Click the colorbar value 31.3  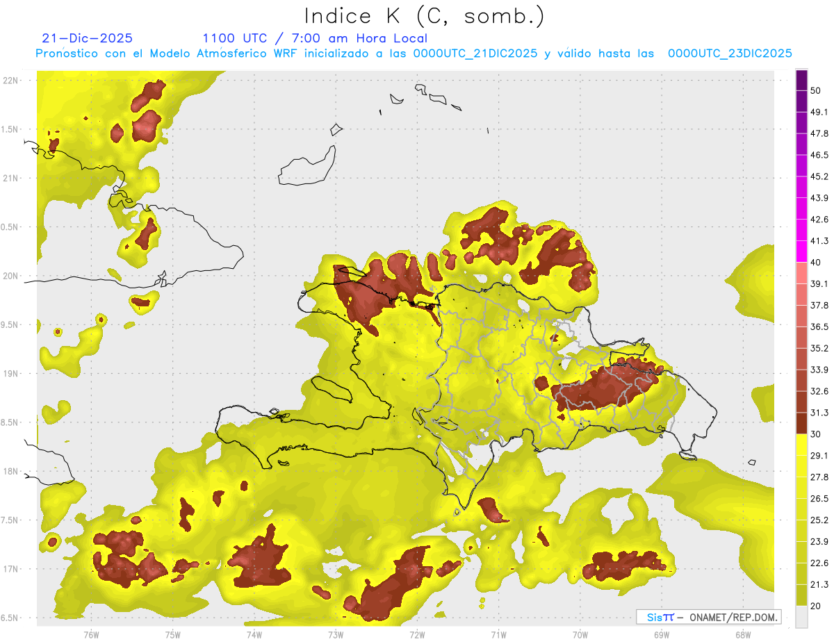pyautogui.click(x=819, y=413)
